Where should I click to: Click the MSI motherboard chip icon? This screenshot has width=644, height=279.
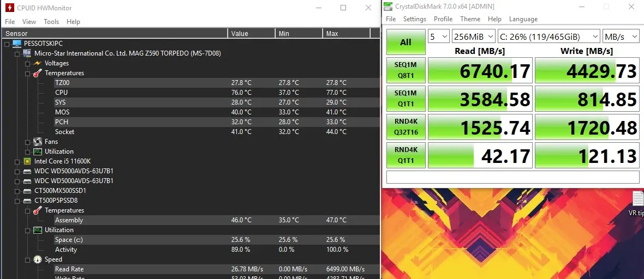point(27,53)
